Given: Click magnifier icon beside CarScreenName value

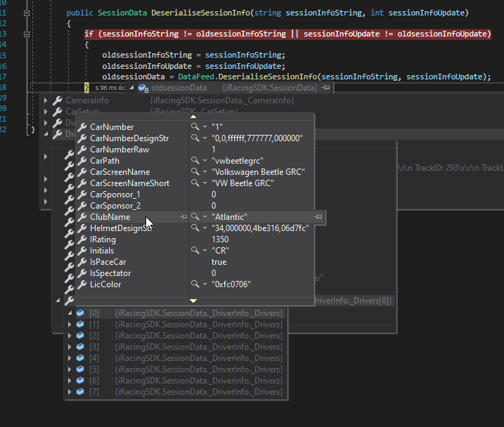Looking at the screenshot, I should tap(195, 171).
